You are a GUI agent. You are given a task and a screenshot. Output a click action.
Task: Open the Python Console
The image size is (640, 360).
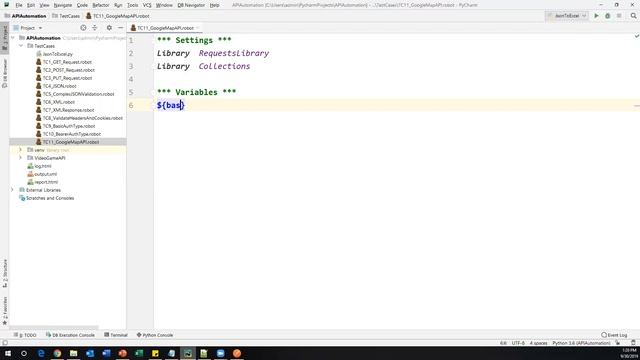[x=155, y=335]
